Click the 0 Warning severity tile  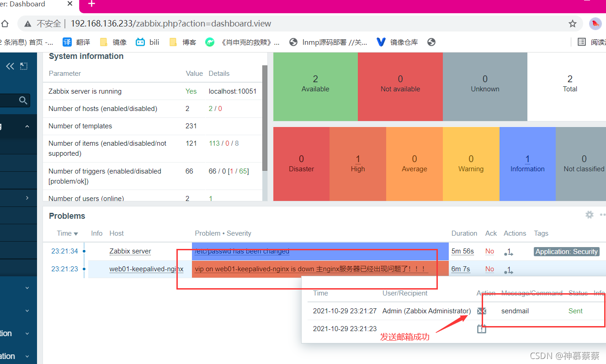pos(471,164)
